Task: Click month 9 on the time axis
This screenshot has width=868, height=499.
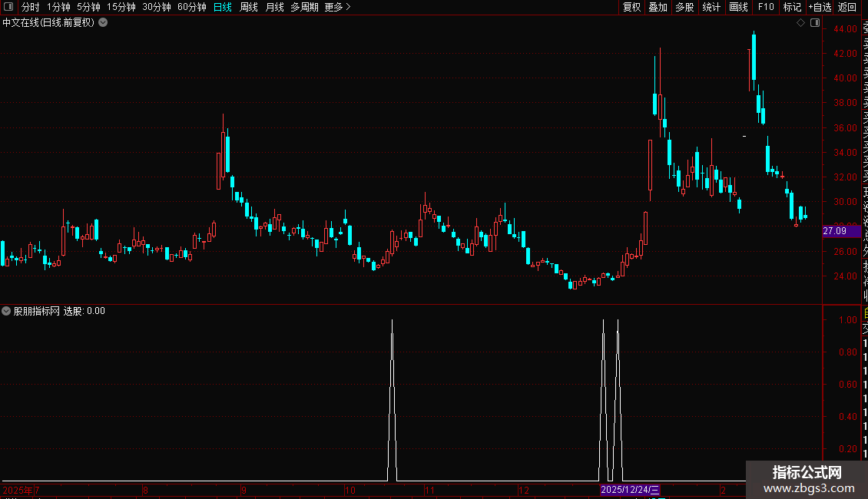Action: pyautogui.click(x=244, y=490)
